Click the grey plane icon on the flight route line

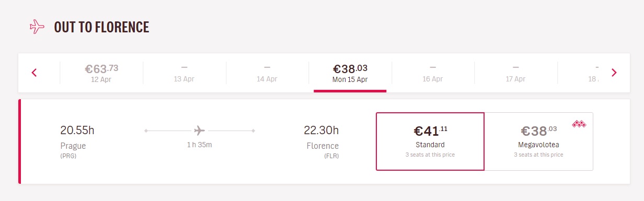(x=199, y=130)
